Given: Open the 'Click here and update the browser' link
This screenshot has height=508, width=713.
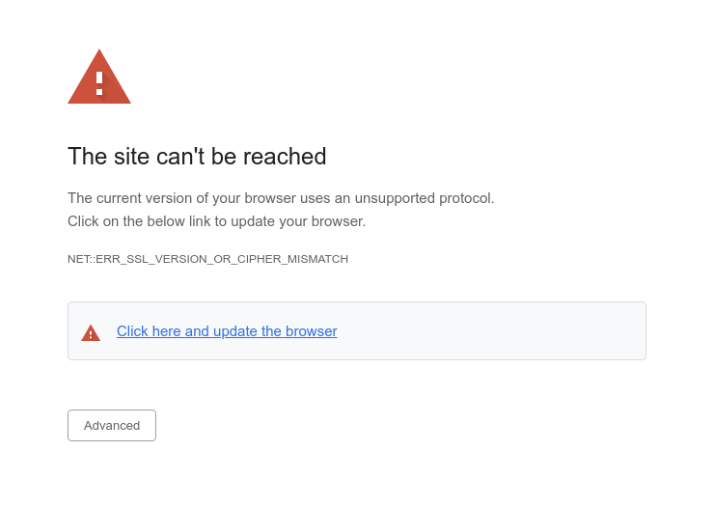Looking at the screenshot, I should (226, 331).
